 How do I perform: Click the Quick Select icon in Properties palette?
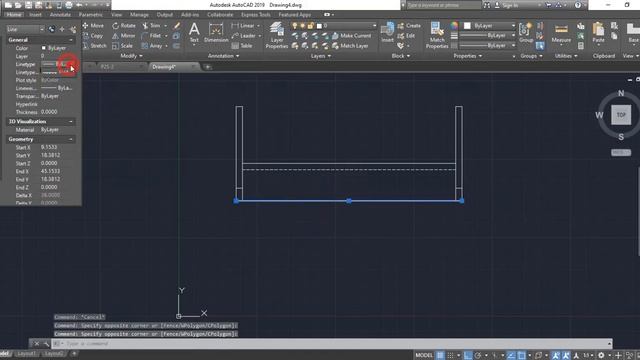point(73,29)
